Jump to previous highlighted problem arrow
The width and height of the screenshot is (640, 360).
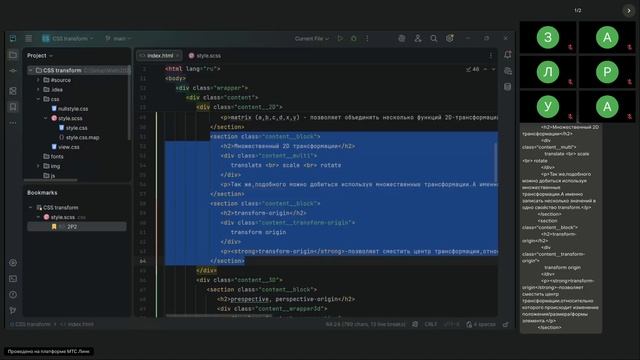pyautogui.click(x=486, y=69)
